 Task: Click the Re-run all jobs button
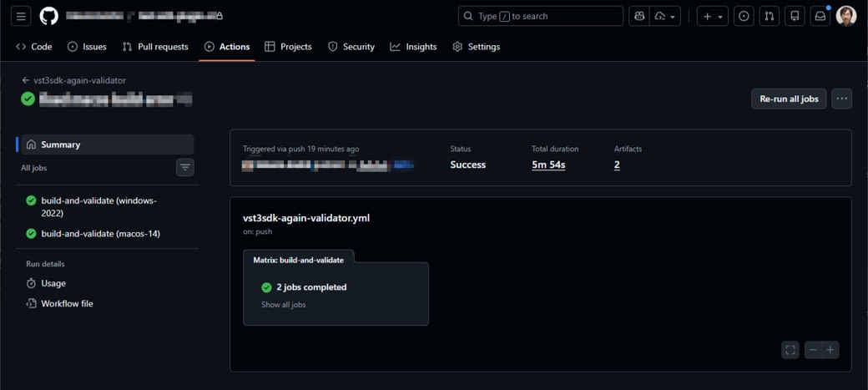pos(789,99)
